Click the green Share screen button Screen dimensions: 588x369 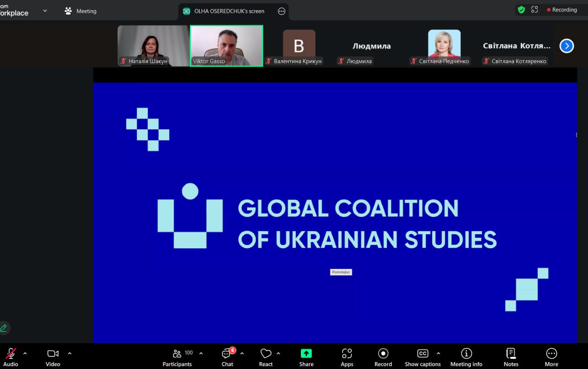(x=306, y=357)
